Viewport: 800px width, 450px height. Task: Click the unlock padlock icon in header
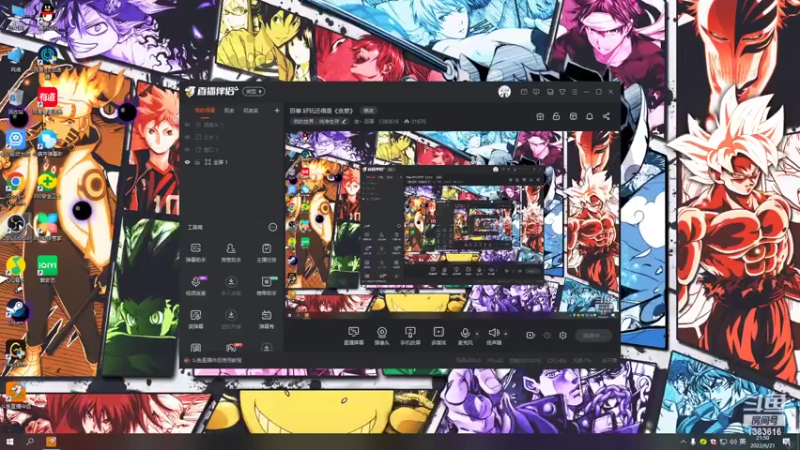556,116
